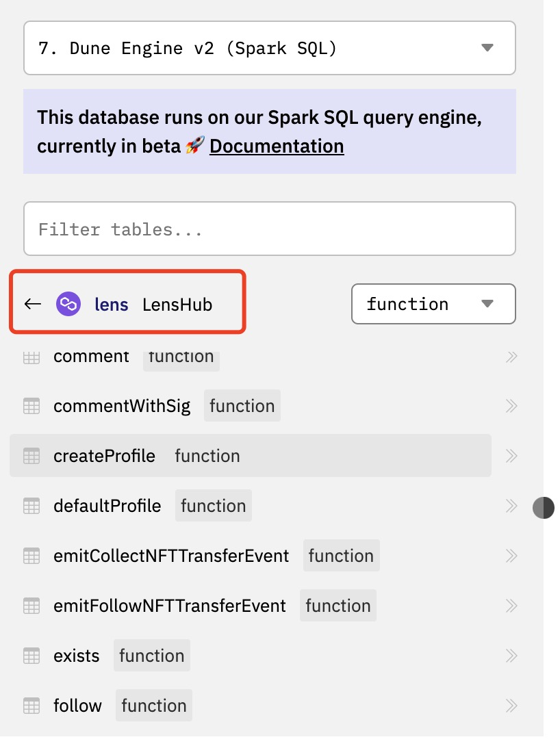Focus the Filter tables search field
This screenshot has height=746, width=560.
point(270,229)
